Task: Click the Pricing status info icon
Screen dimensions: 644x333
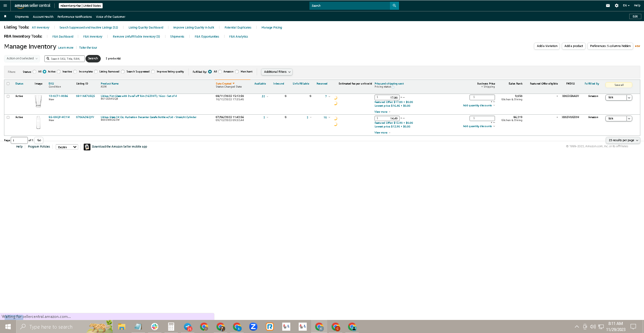Action: [393, 87]
